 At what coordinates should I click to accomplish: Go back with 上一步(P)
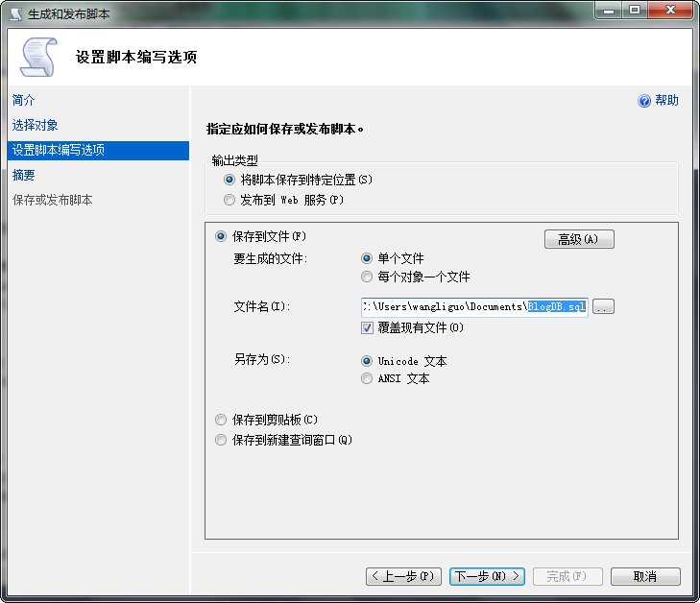(x=403, y=576)
